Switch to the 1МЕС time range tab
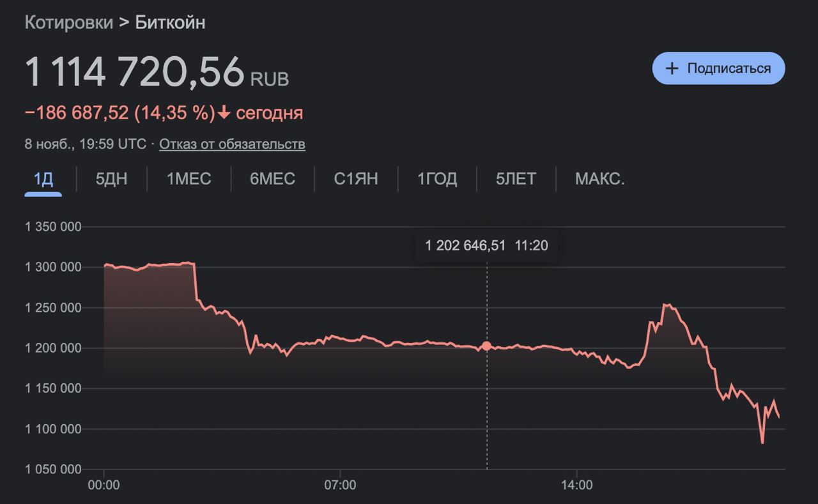This screenshot has height=504, width=818. click(189, 179)
